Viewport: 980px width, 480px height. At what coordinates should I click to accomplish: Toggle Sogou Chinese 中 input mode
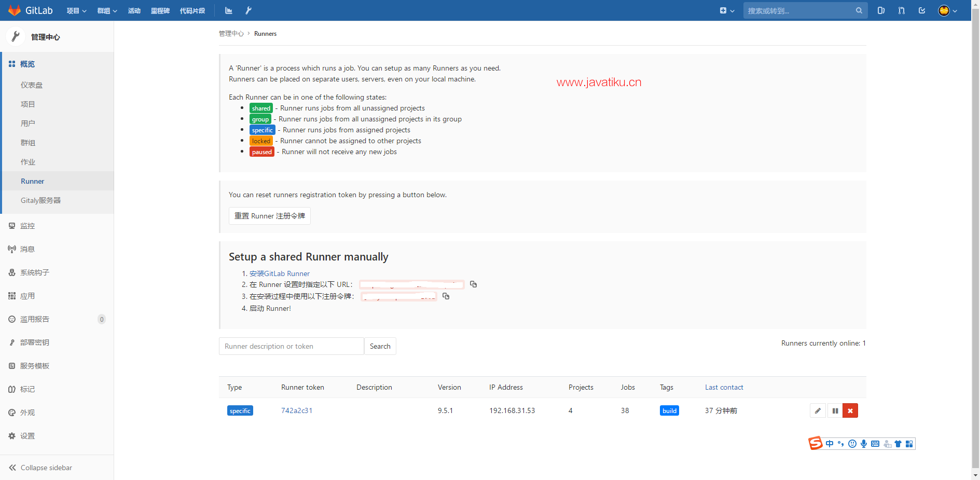tap(830, 444)
